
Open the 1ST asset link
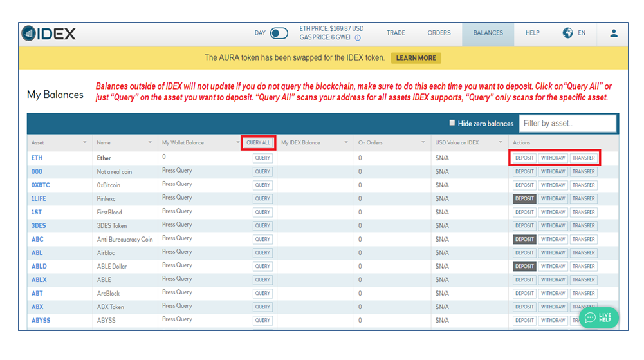(37, 212)
